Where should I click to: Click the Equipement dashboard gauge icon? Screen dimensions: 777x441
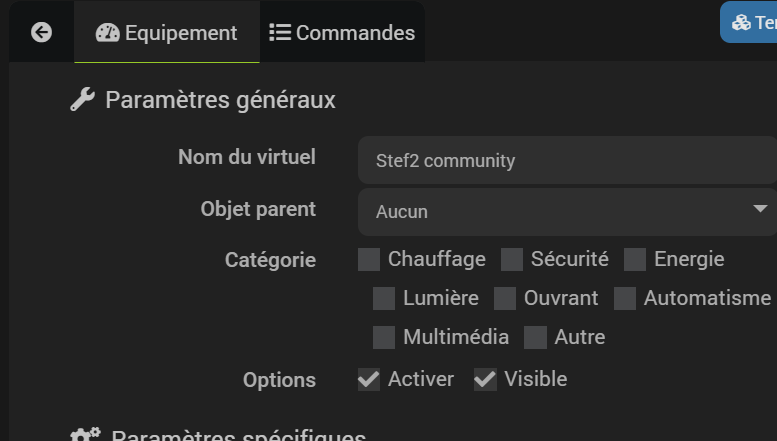click(x=108, y=33)
